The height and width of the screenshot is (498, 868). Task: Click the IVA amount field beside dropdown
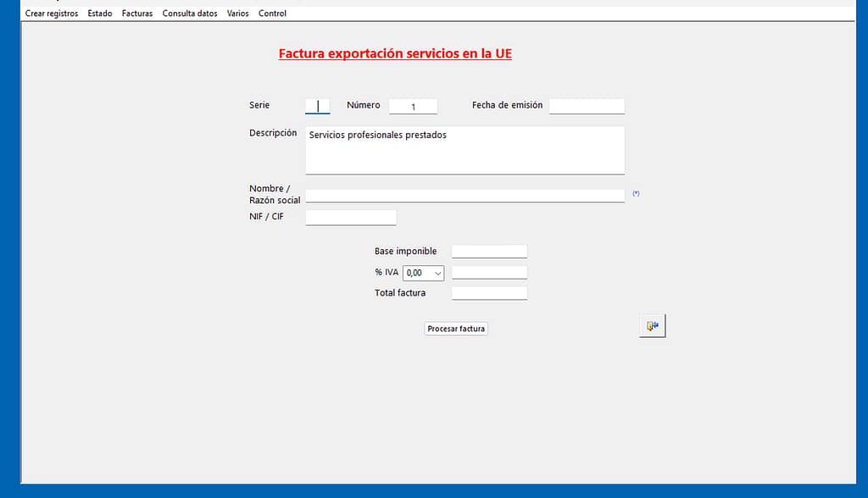pyautogui.click(x=489, y=273)
